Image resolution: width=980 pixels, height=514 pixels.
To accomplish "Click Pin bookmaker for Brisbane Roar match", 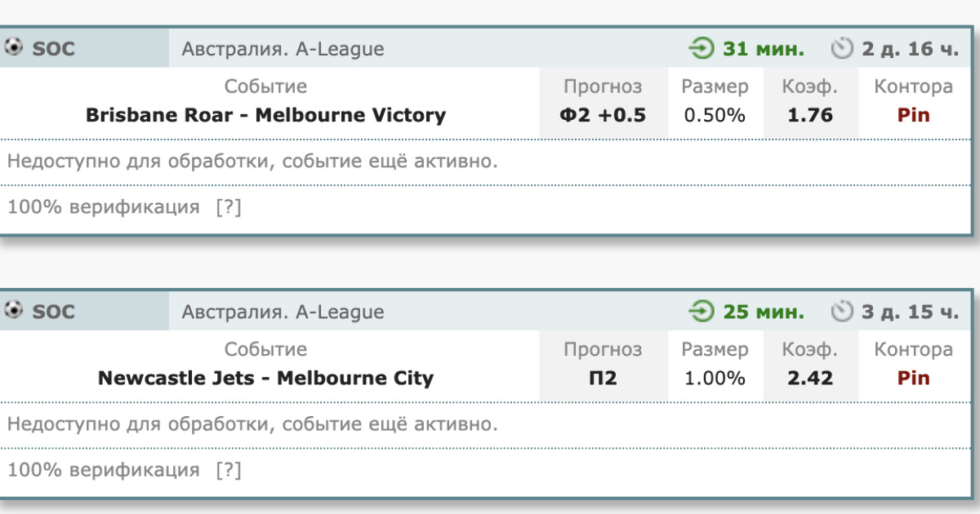I will [x=914, y=115].
